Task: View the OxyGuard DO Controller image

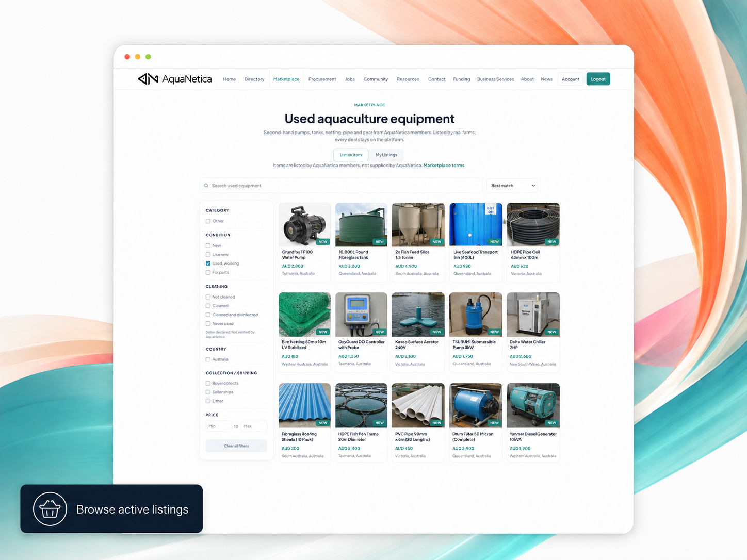Action: click(361, 315)
